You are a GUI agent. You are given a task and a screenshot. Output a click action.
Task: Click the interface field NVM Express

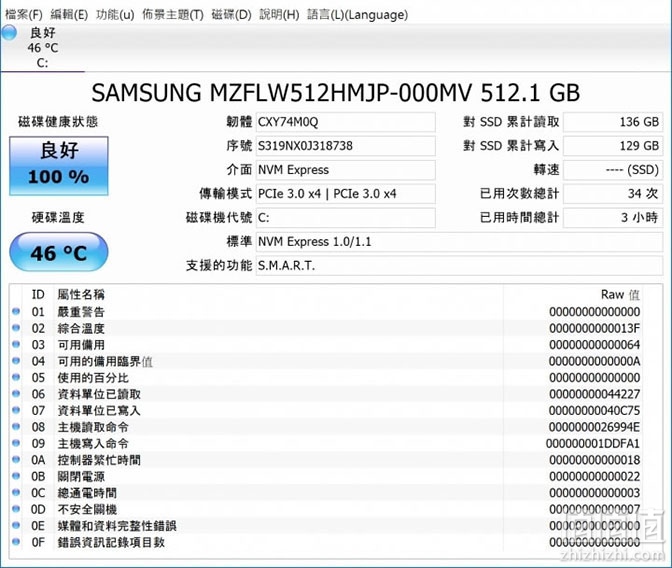[345, 170]
